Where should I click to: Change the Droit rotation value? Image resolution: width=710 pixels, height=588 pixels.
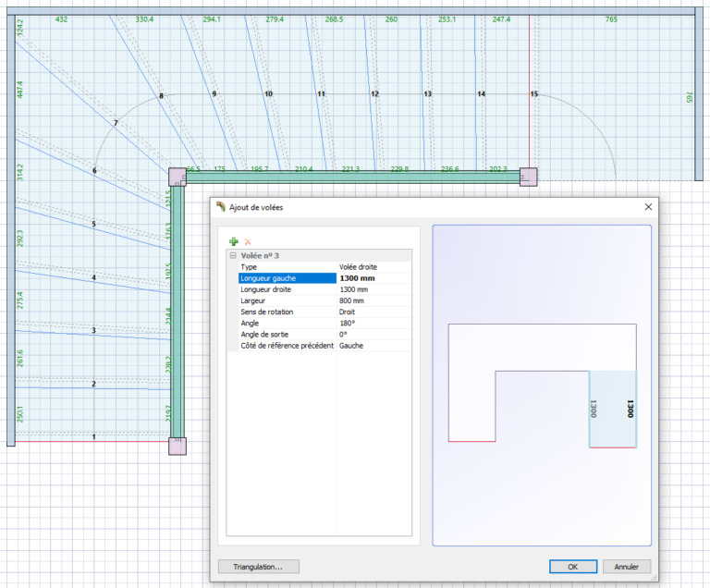pos(347,312)
